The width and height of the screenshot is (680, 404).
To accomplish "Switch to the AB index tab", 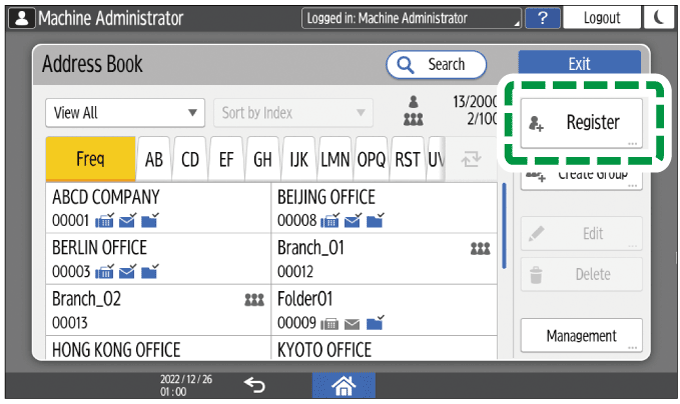I will tap(154, 158).
